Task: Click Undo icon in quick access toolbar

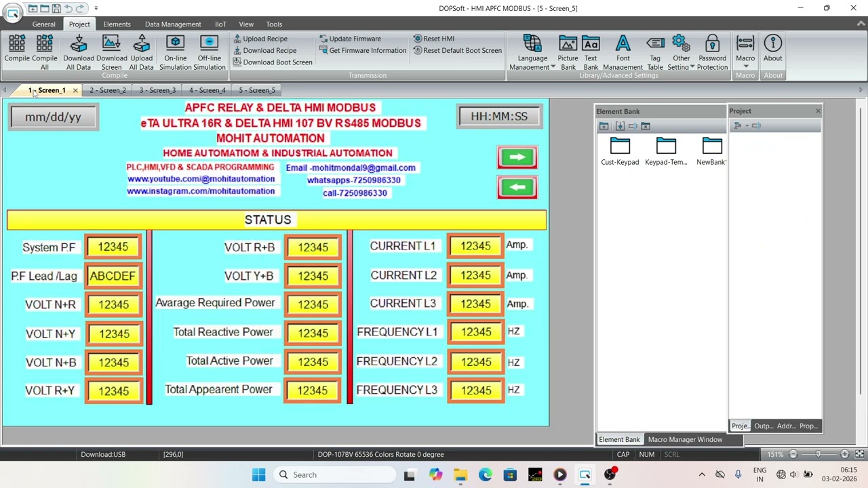Action: 68,8
